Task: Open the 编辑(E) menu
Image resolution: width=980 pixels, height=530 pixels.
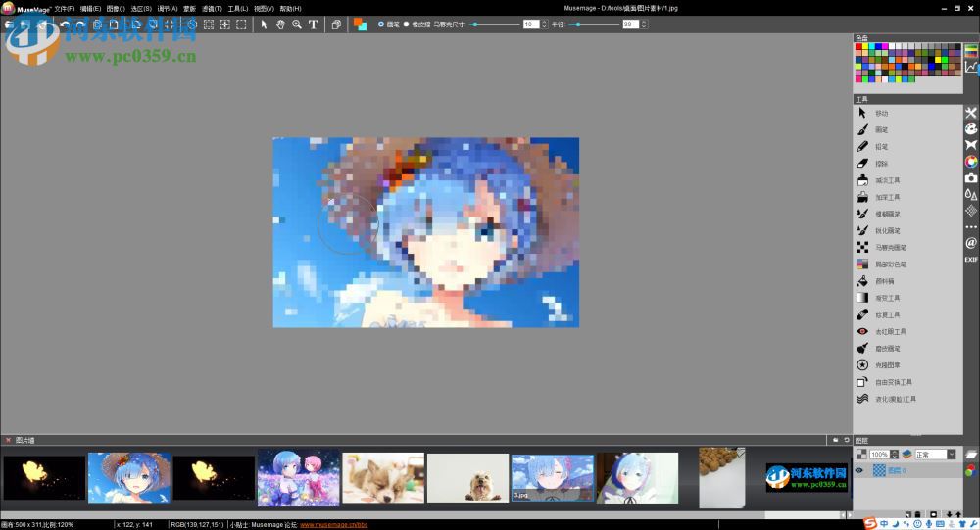Action: [90, 9]
